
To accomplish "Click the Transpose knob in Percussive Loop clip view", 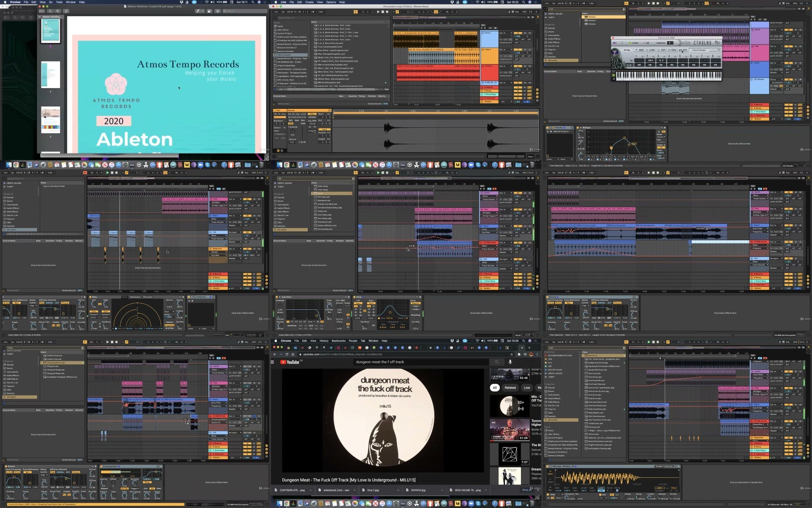I will click(292, 132).
